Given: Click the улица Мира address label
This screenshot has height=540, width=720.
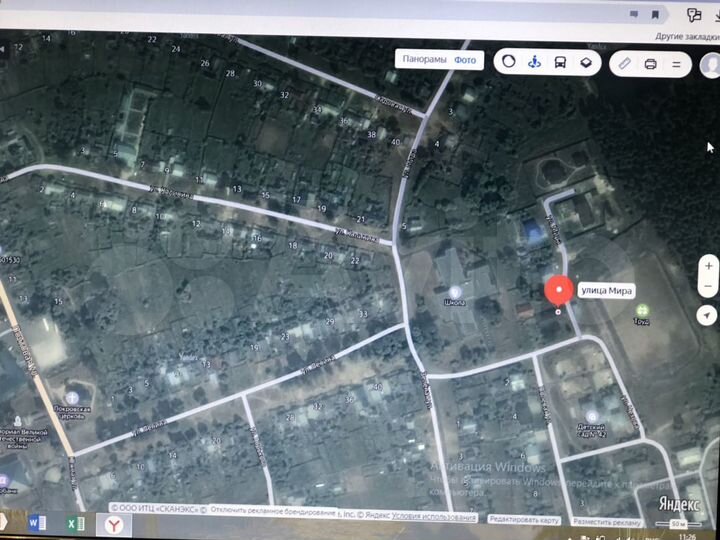Looking at the screenshot, I should tap(606, 291).
